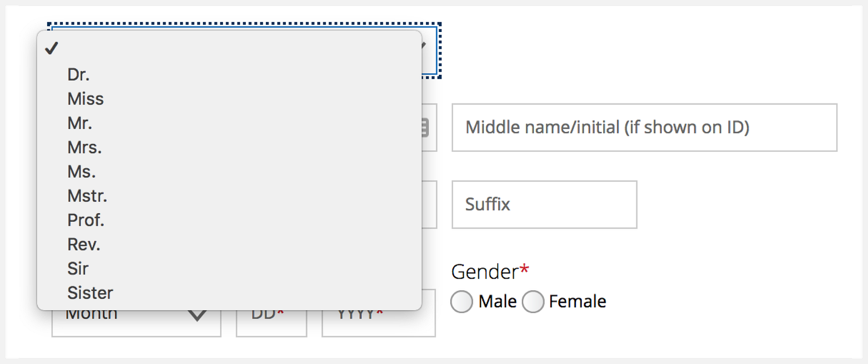868x364 pixels.
Task: Select Rev. as the title
Action: 84,245
